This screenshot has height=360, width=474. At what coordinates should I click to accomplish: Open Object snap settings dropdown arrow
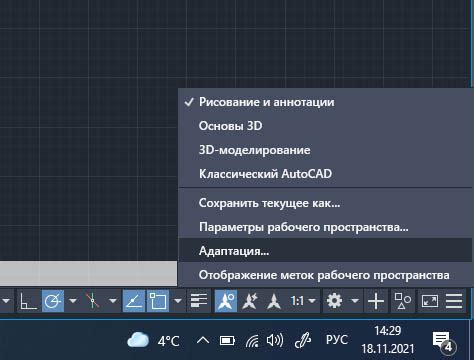[178, 301]
